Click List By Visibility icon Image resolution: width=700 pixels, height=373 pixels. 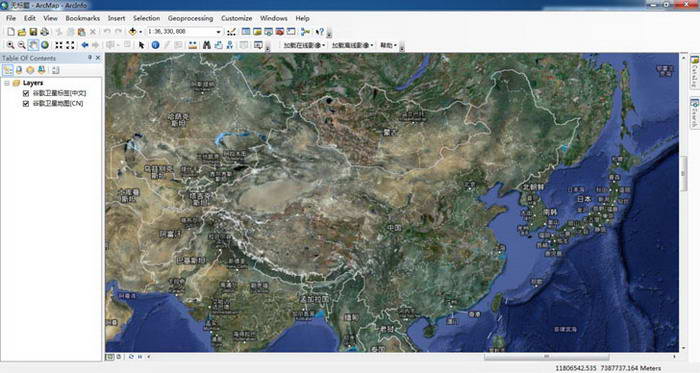coord(30,70)
